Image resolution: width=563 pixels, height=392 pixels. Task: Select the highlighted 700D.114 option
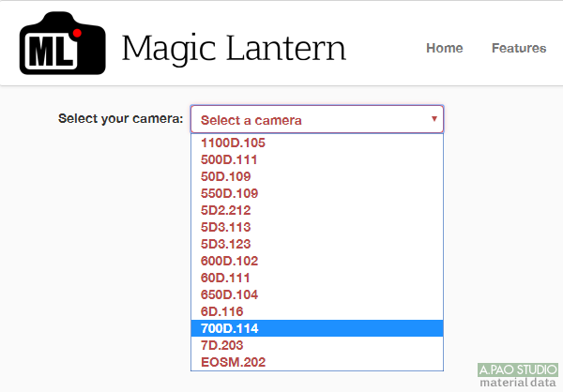point(229,328)
